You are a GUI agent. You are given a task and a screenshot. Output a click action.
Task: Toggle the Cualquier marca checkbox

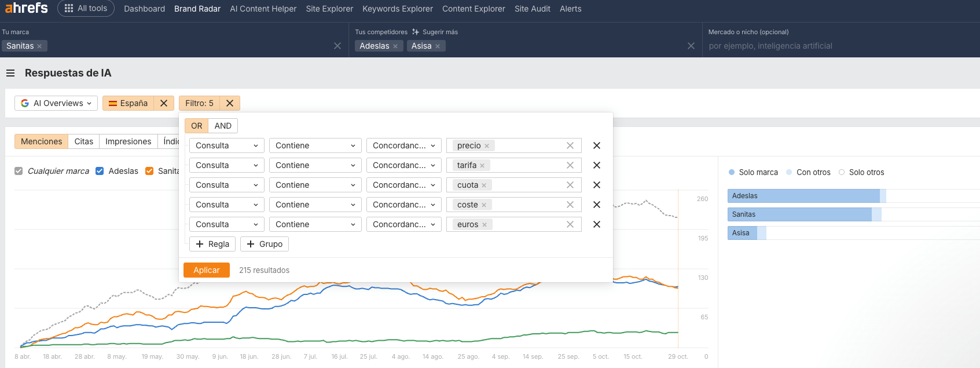(x=19, y=171)
